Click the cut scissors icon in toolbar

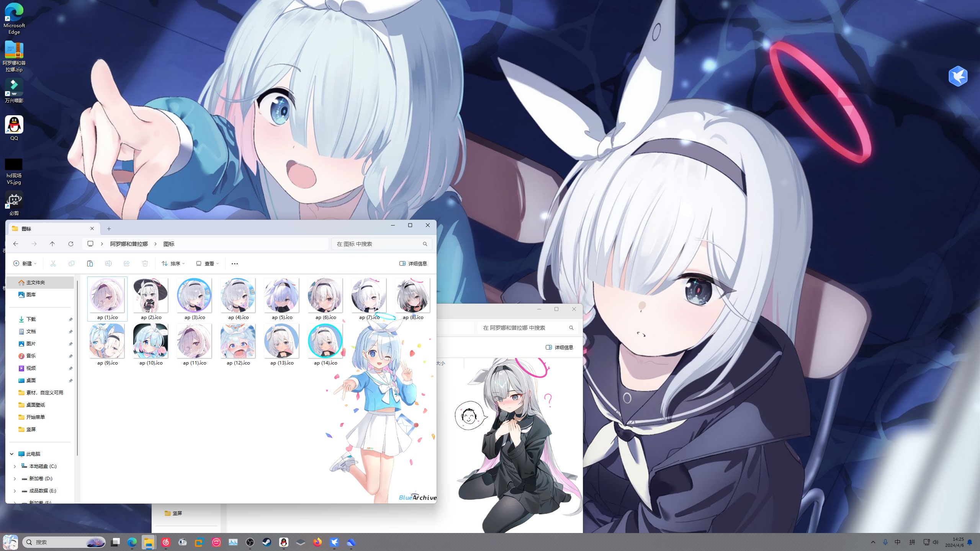(x=53, y=263)
